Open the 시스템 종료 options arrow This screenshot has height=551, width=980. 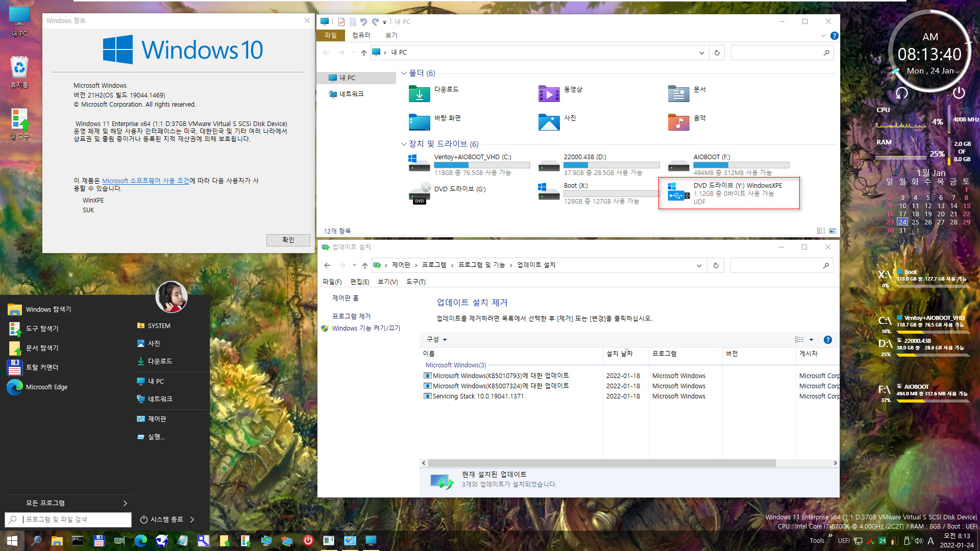pos(192,519)
